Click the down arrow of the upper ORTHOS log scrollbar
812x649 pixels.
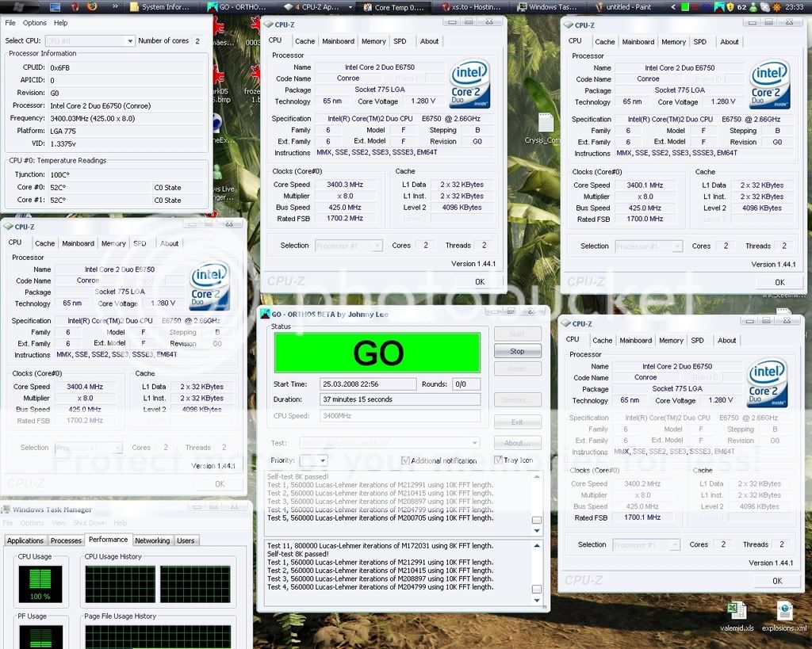pos(537,530)
